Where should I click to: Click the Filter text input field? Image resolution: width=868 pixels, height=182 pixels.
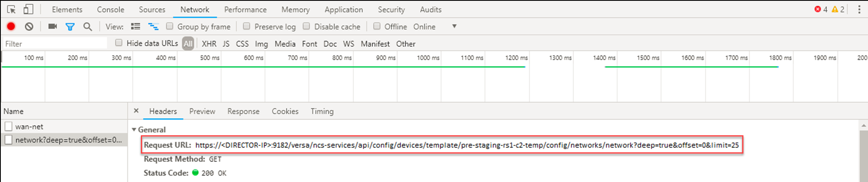(x=55, y=43)
